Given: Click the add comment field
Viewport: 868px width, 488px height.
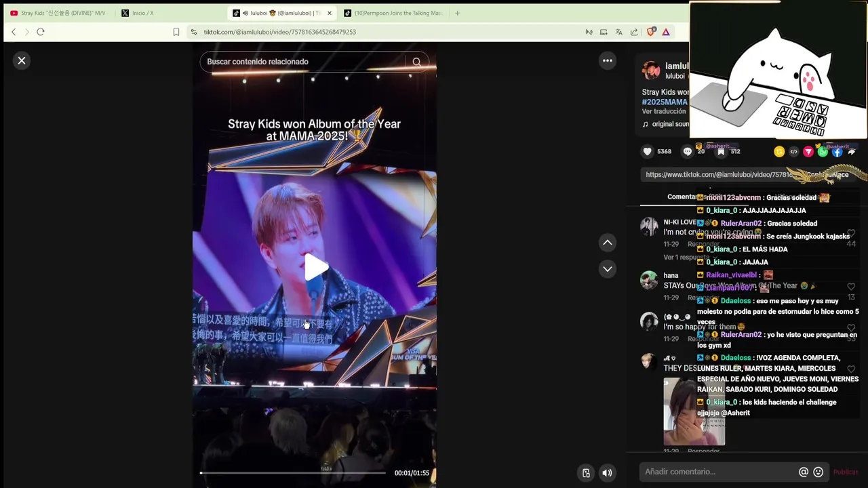Looking at the screenshot, I should pyautogui.click(x=717, y=472).
